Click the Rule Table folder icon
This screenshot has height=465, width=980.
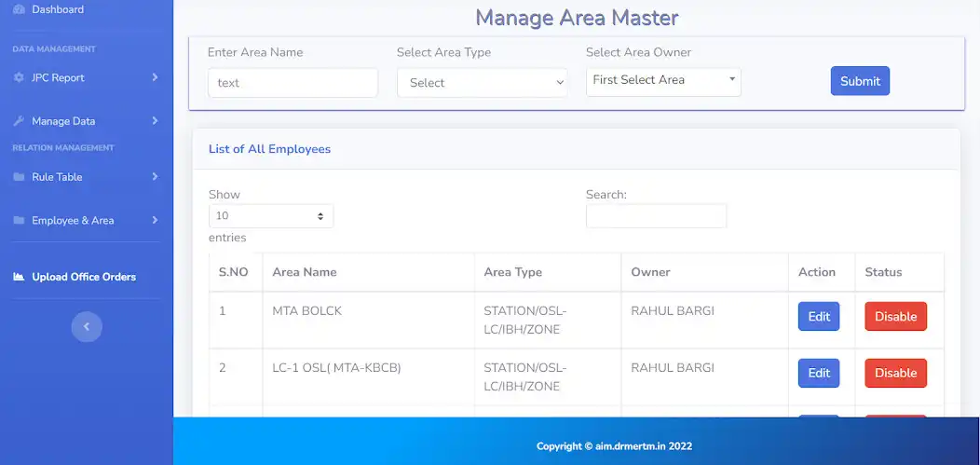(19, 177)
